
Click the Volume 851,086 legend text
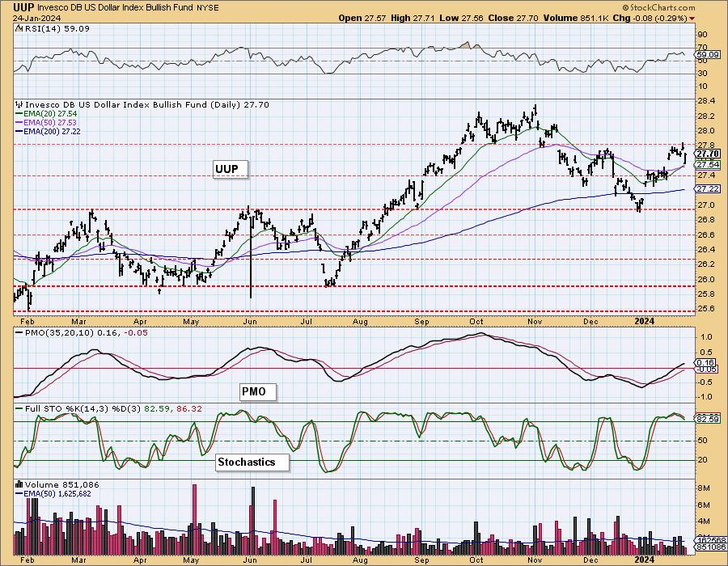[x=61, y=485]
